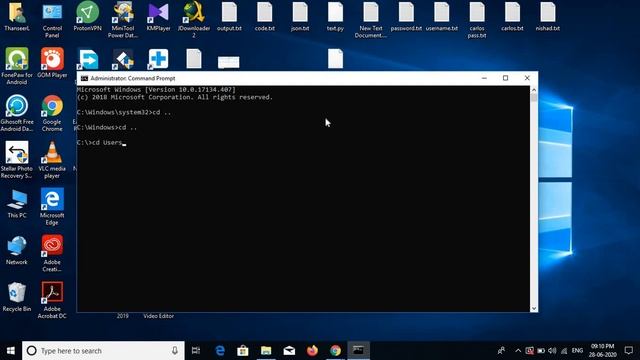Viewport: 640px width, 360px height.
Task: Select password.txt file on desktop
Action: click(406, 16)
